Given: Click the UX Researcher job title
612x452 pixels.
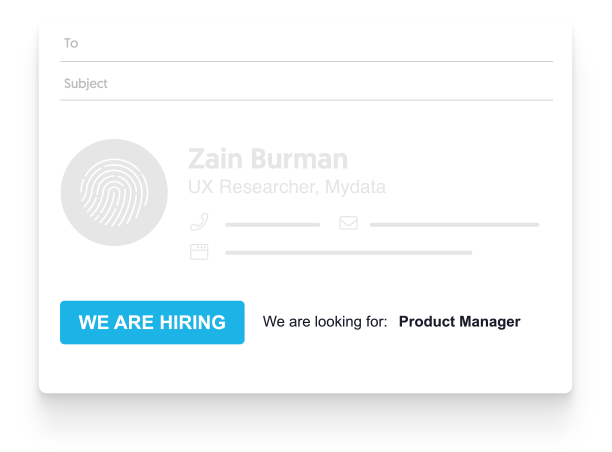Looking at the screenshot, I should (250, 187).
